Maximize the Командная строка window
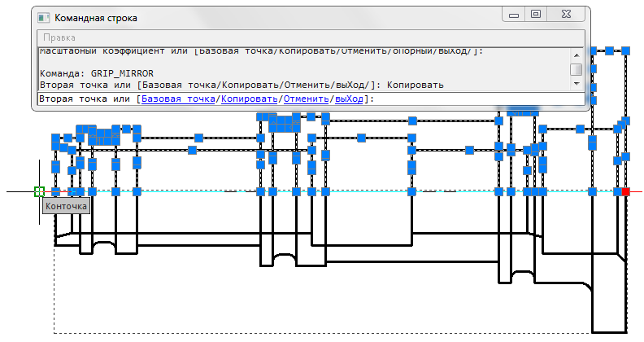644x342 pixels. pyautogui.click(x=536, y=15)
